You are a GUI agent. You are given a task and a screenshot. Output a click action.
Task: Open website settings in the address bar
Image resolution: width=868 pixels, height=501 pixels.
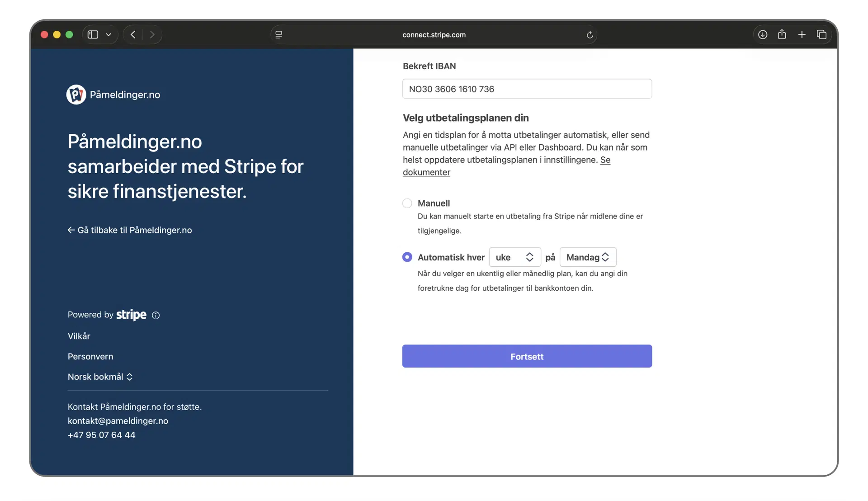click(x=278, y=34)
